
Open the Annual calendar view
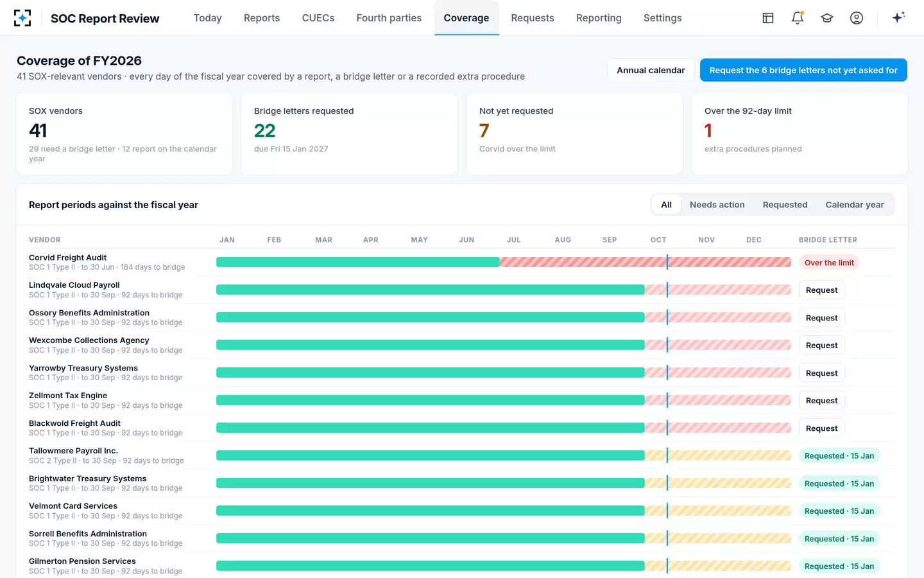coord(651,70)
